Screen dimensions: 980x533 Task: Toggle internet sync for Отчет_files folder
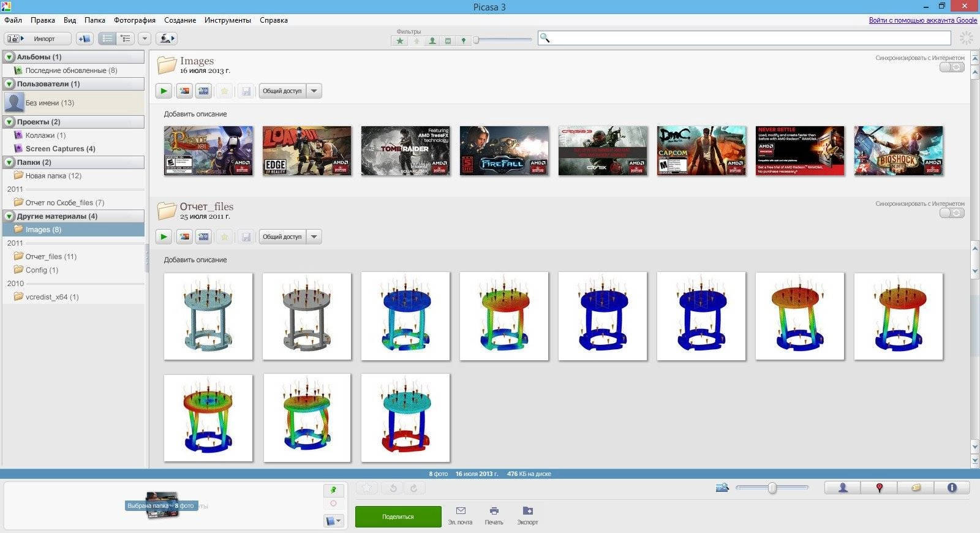[952, 213]
